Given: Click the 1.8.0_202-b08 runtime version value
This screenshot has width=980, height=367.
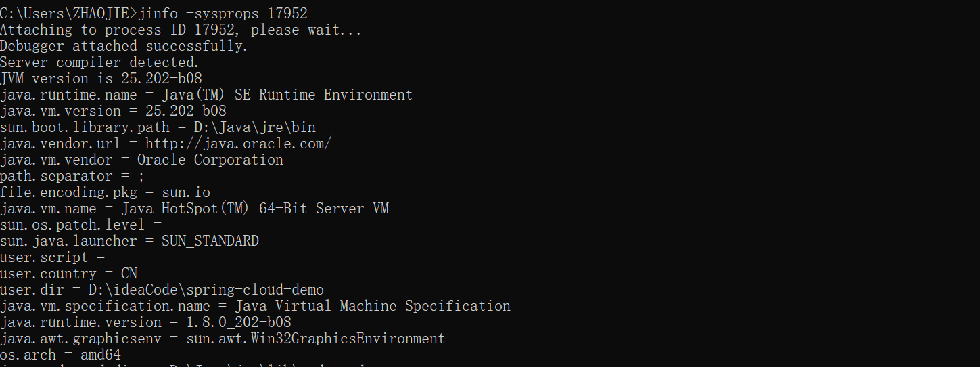Looking at the screenshot, I should coord(239,322).
